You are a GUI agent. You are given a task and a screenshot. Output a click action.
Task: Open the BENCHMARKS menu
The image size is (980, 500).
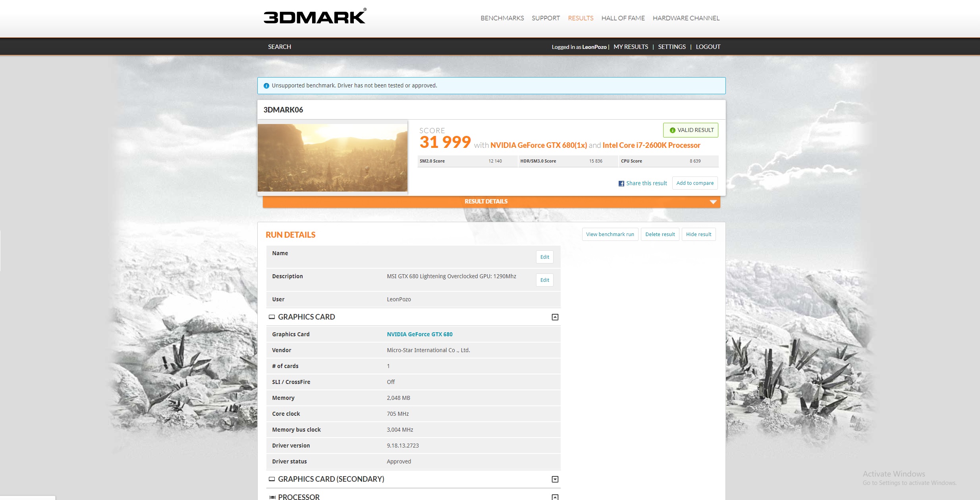[502, 18]
